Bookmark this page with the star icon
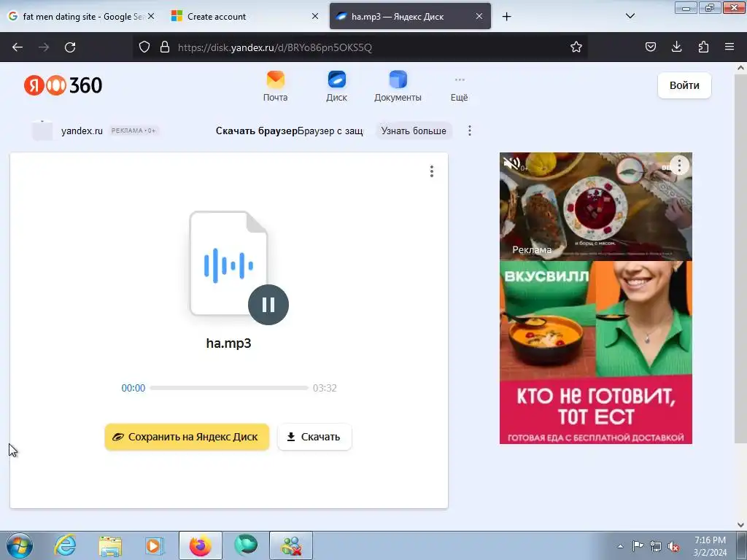The width and height of the screenshot is (747, 560). tap(576, 47)
